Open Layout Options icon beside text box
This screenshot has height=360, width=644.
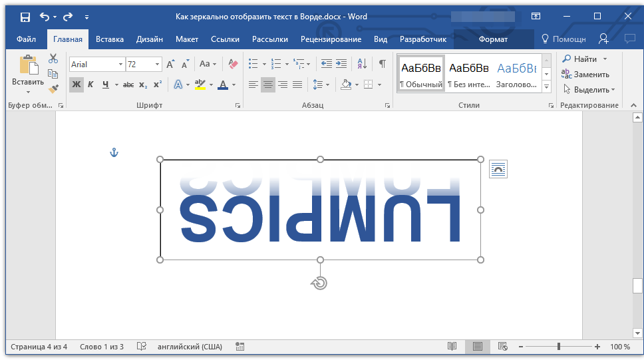[498, 170]
